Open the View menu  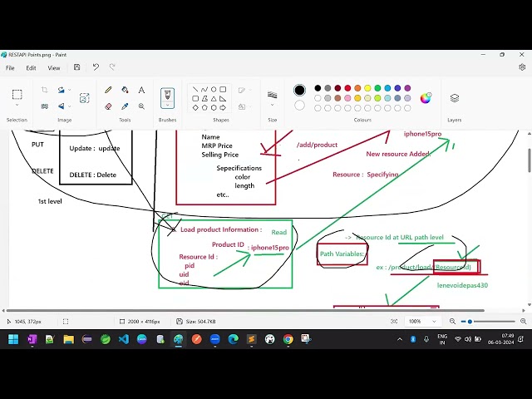[53, 68]
